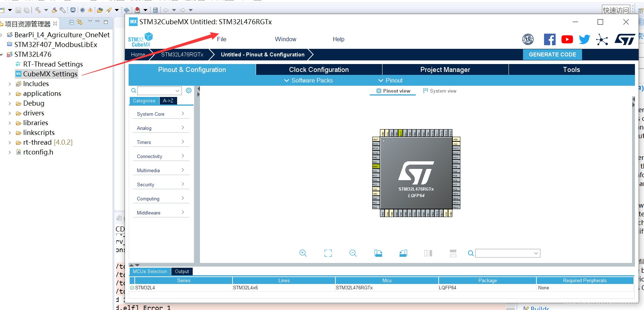Switch to the Clock Configuration tab
Screen dimensions: 644x310
(319, 69)
